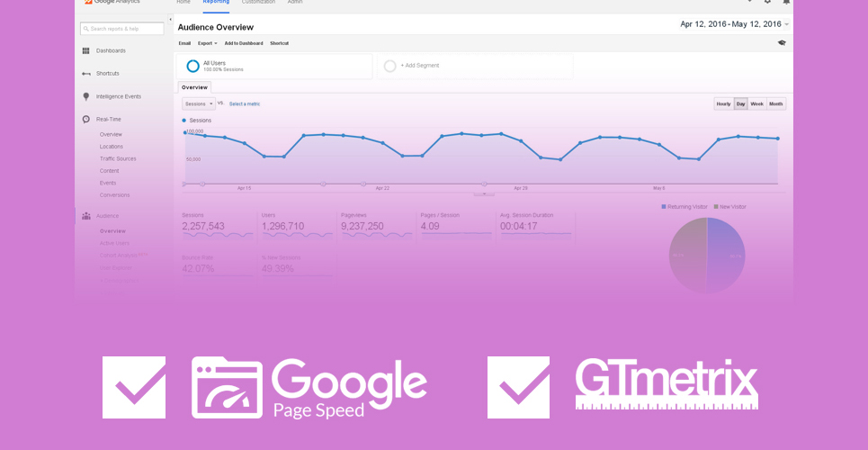Open the Home tab
This screenshot has width=868, height=450.
[183, 2]
